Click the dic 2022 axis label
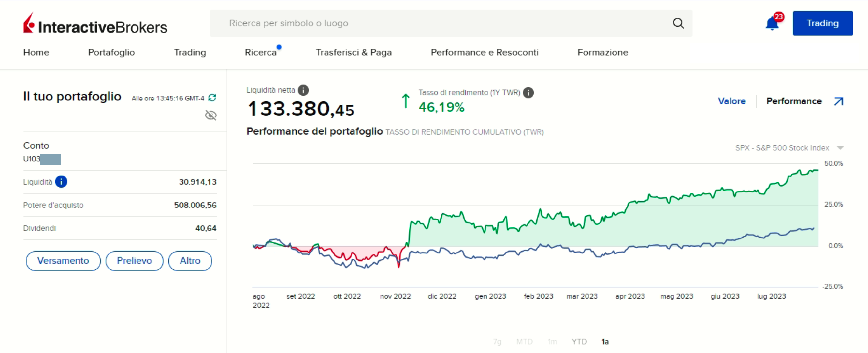Viewport: 868px width, 353px height. pyautogui.click(x=442, y=296)
